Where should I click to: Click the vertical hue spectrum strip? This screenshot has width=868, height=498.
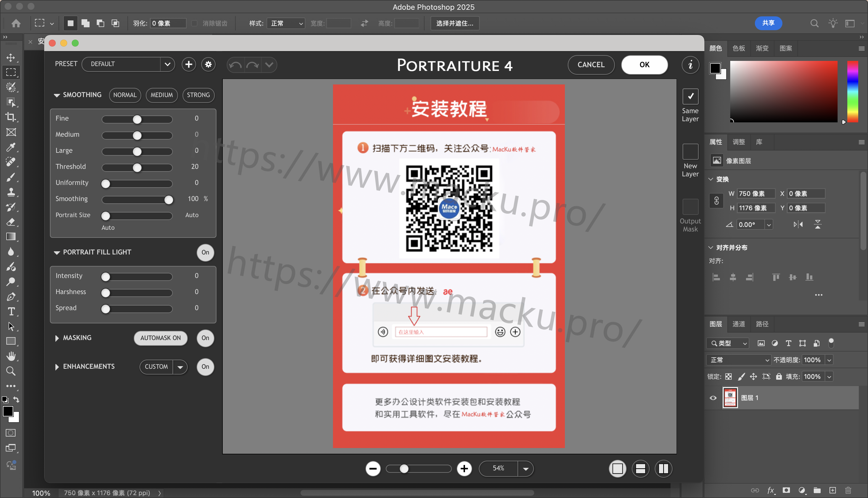click(852, 91)
